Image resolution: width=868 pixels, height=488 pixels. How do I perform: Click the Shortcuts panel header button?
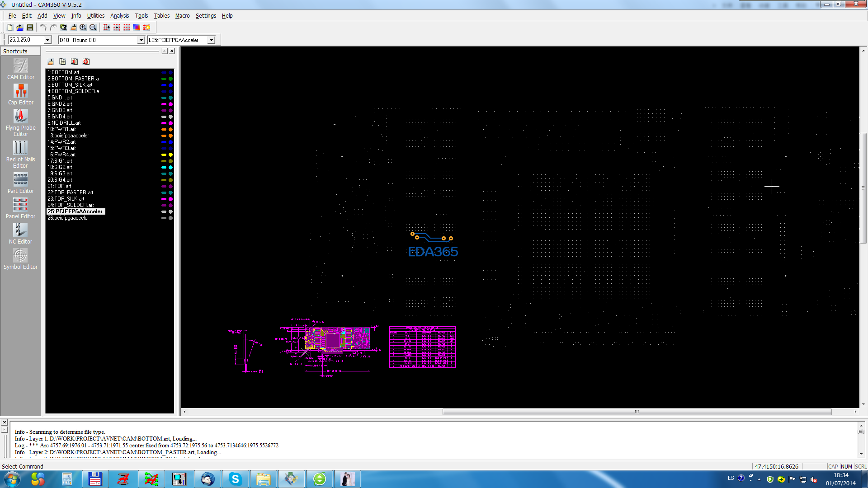click(x=20, y=51)
